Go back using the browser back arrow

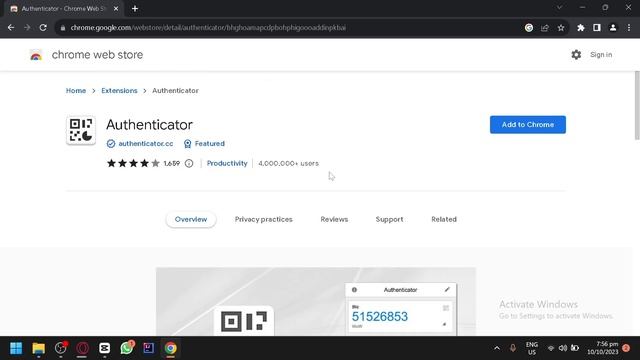coord(11,28)
